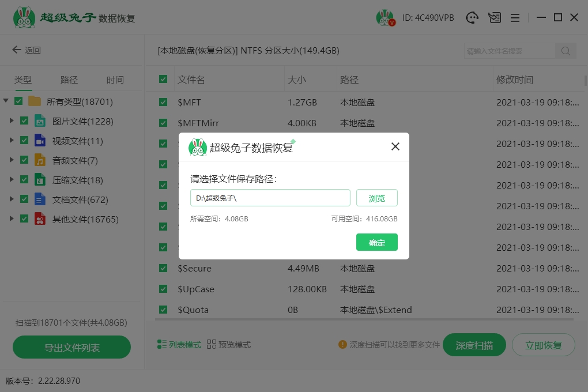This screenshot has height=392, width=588.
Task: Close the save path dialog
Action: 395,146
